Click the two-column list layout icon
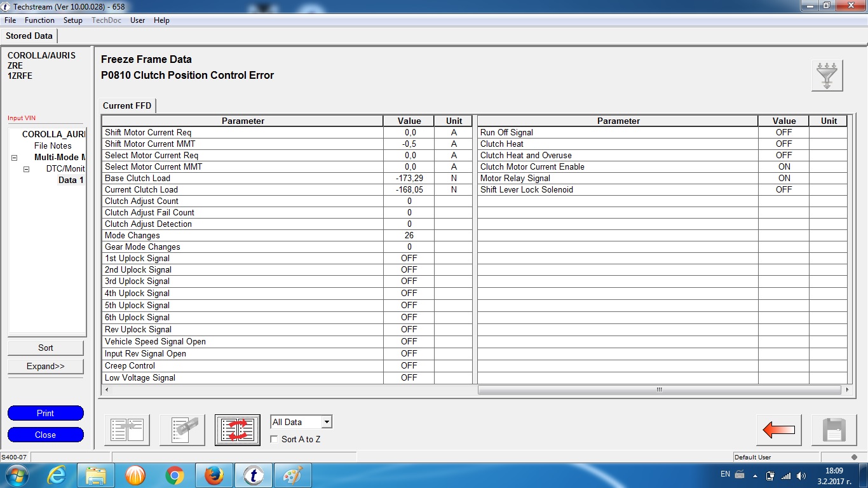The height and width of the screenshot is (488, 868). (x=127, y=430)
